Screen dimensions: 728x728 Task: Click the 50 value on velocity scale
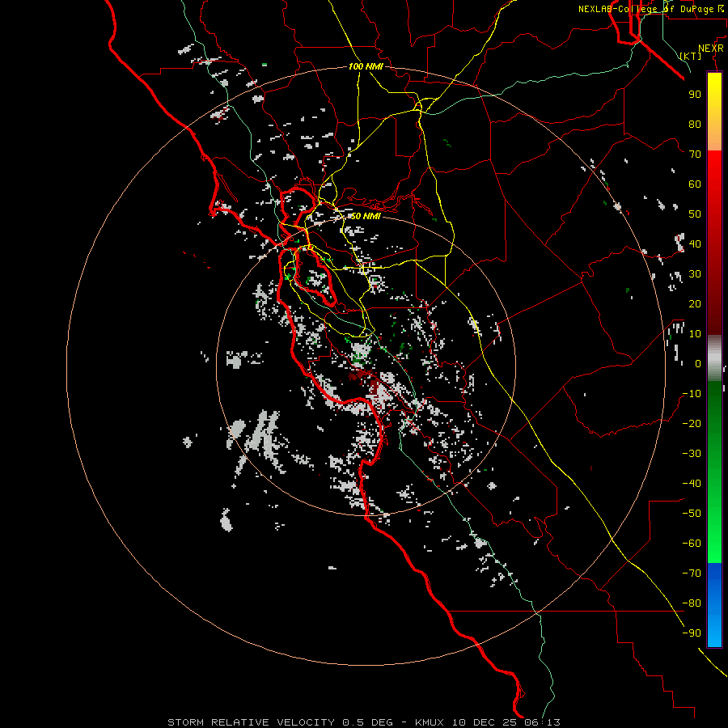click(695, 214)
